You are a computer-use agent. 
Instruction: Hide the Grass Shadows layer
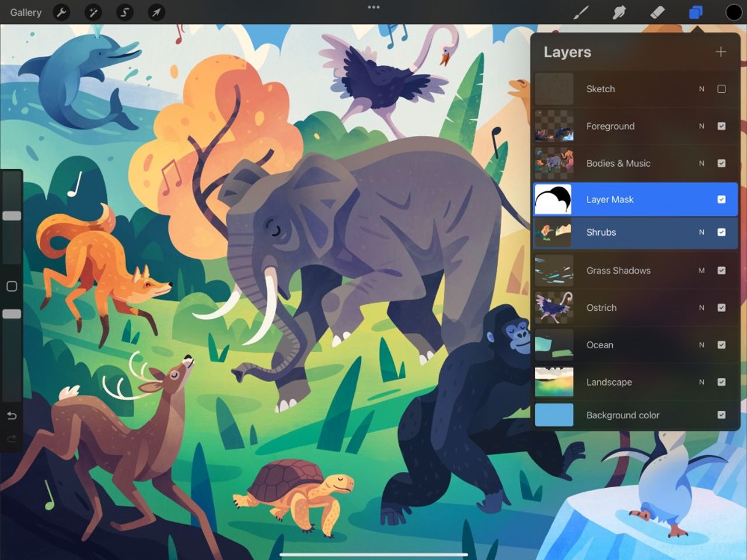coord(721,271)
